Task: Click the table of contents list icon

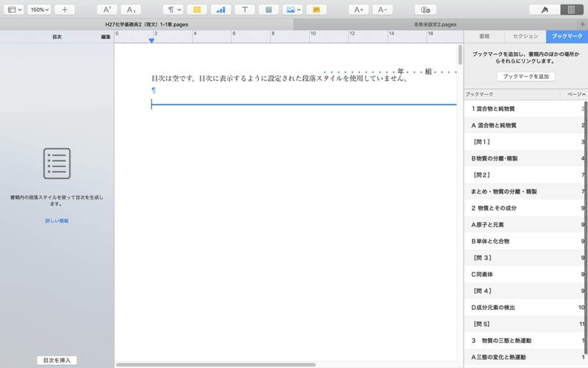Action: tap(57, 163)
